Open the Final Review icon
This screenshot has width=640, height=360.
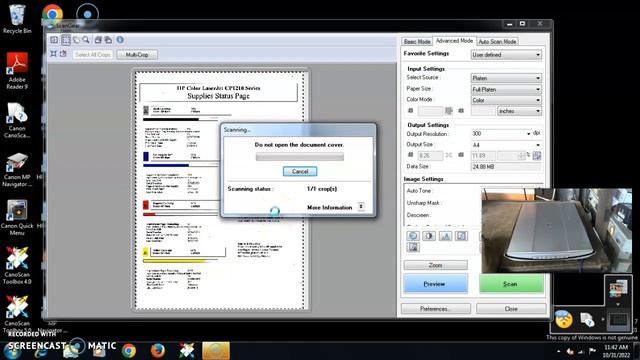click(x=413, y=247)
